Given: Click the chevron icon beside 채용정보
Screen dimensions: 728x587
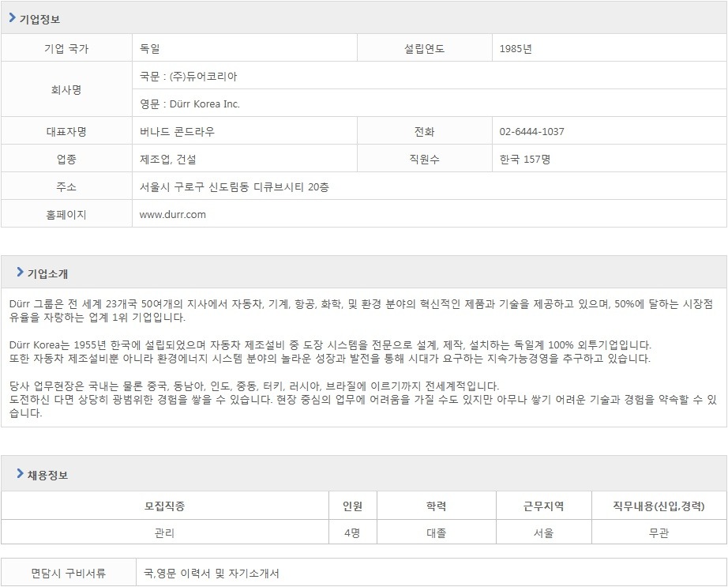Looking at the screenshot, I should 20,474.
